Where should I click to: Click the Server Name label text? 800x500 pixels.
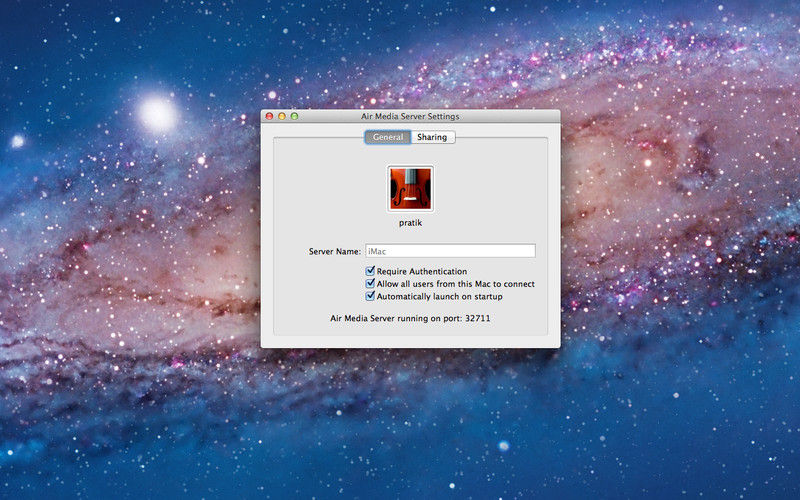click(334, 251)
